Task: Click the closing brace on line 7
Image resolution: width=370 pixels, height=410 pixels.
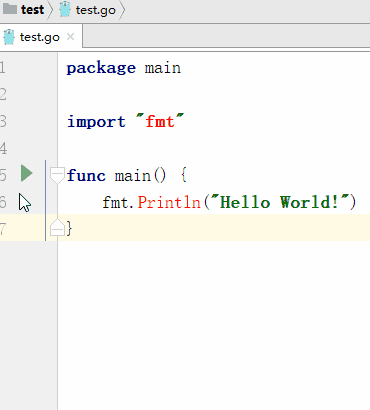Action: coord(69,228)
